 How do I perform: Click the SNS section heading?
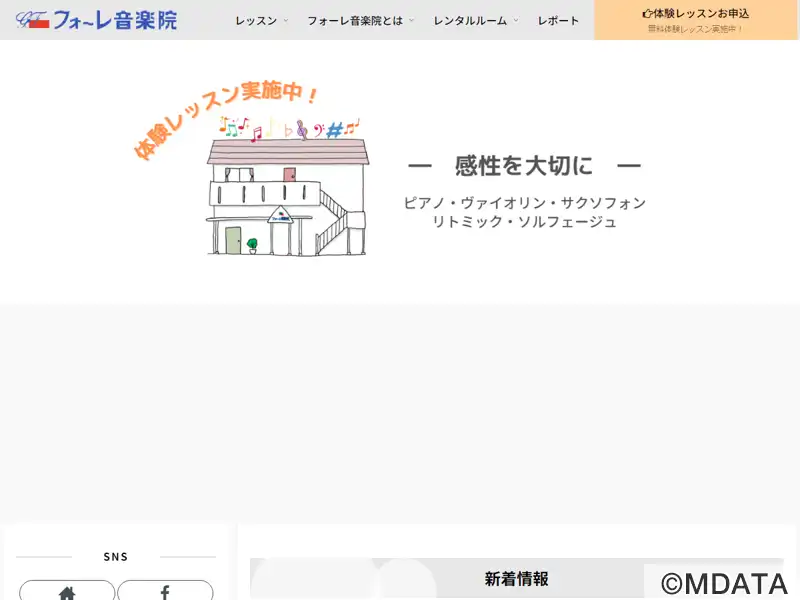pyautogui.click(x=116, y=557)
